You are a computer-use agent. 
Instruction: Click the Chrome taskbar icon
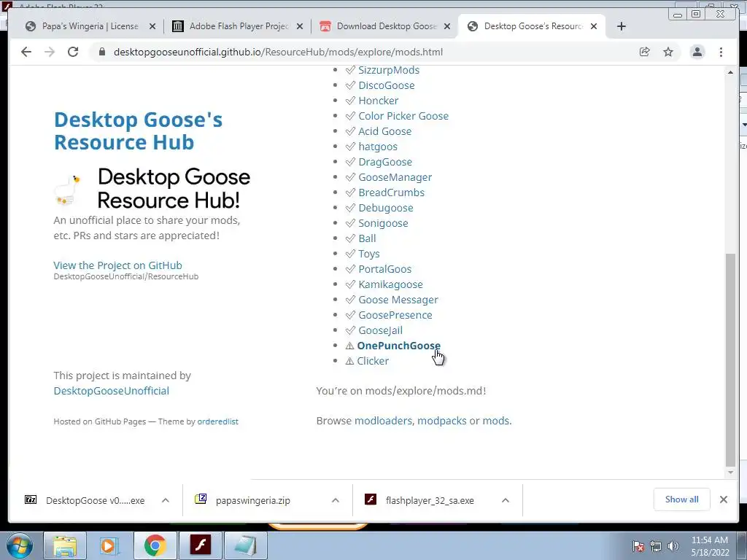pyautogui.click(x=155, y=545)
